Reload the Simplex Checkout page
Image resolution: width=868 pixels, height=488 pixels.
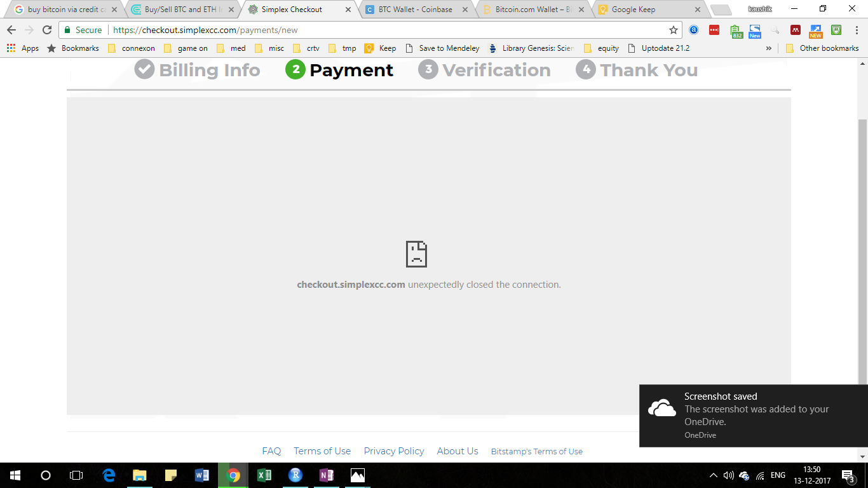point(46,30)
